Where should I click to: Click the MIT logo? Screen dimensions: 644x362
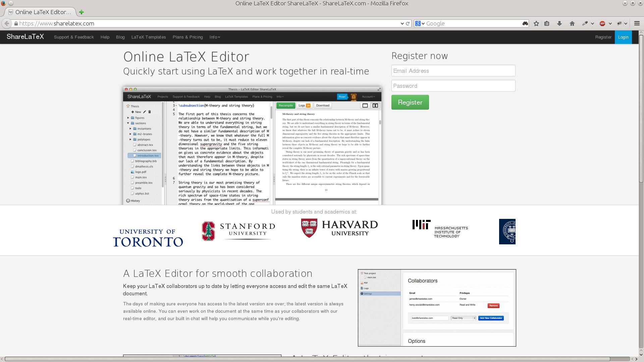tap(440, 229)
